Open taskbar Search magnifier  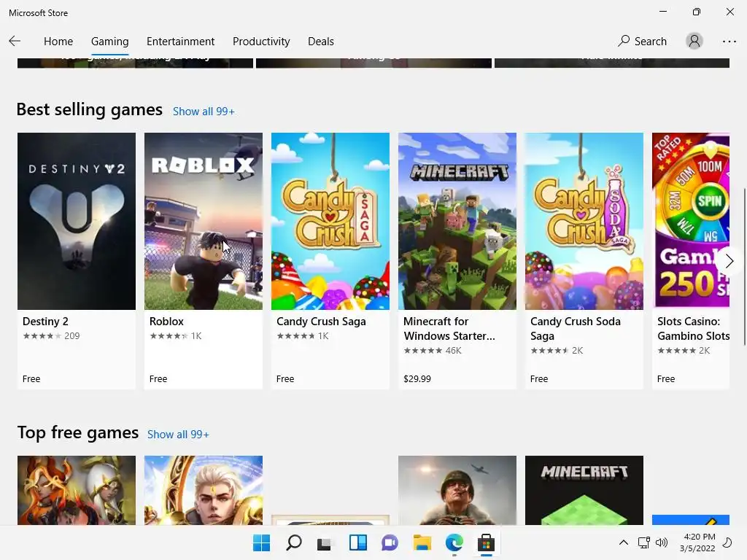coord(293,542)
